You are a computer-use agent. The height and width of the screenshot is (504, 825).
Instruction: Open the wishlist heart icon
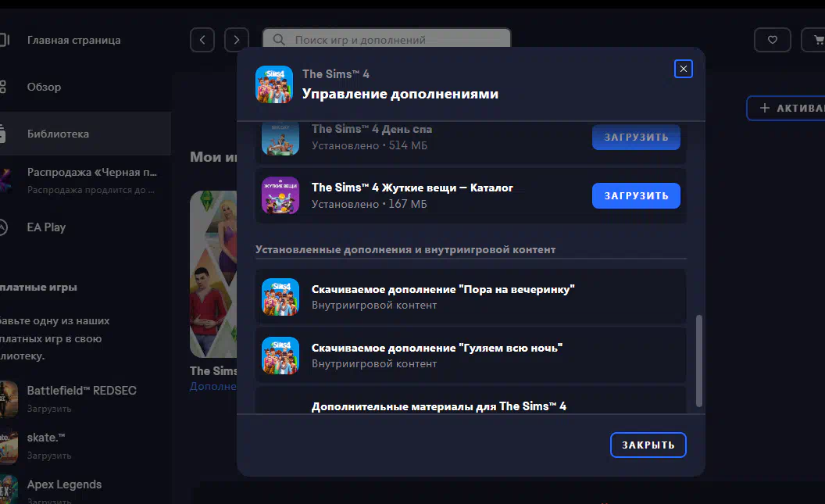coord(772,40)
